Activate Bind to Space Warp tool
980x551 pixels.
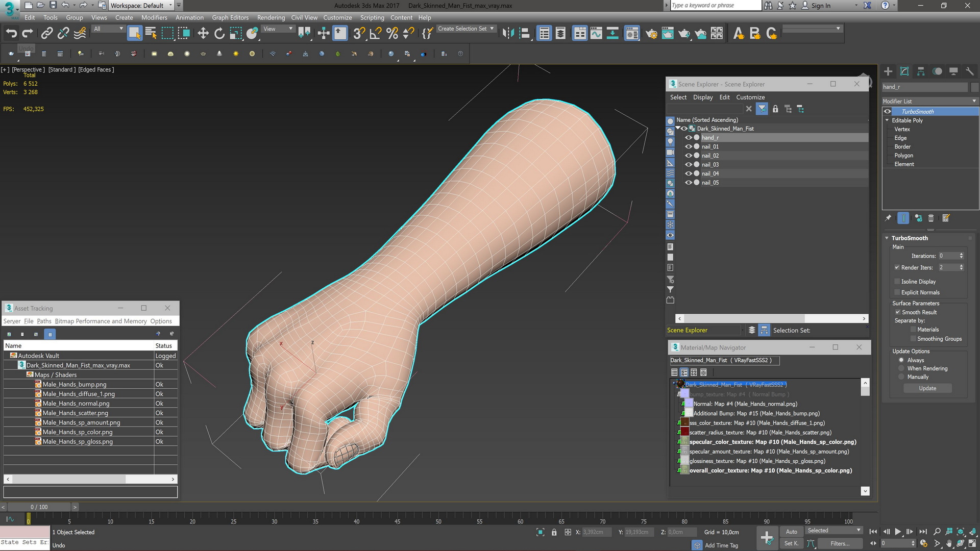tap(80, 33)
